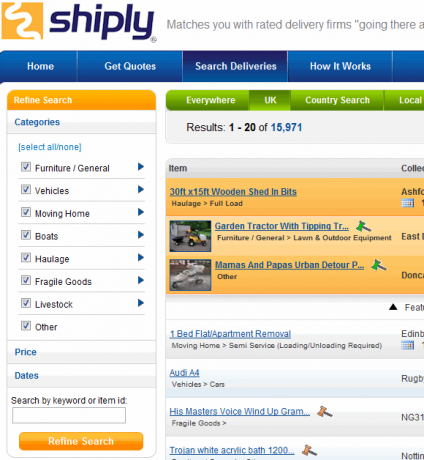Click the Garden Tractor thumbnail image
The width and height of the screenshot is (424, 460).
[x=190, y=236]
